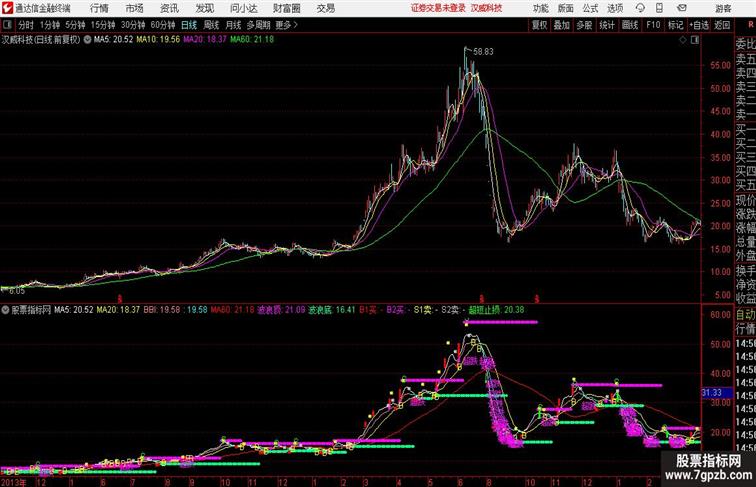Switch to the 15分钟 period tab

103,25
